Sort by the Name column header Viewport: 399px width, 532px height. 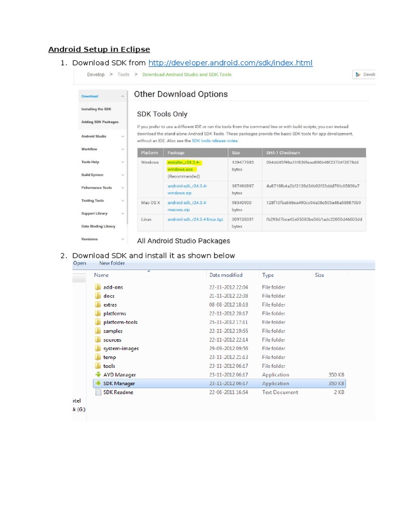pyautogui.click(x=101, y=275)
